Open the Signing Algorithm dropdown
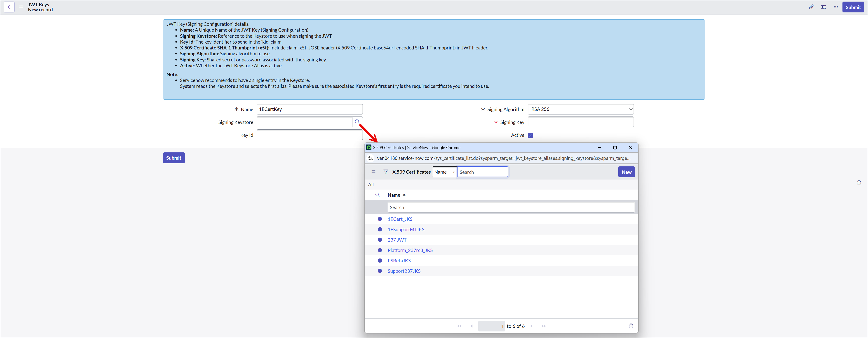The height and width of the screenshot is (338, 868). click(580, 109)
